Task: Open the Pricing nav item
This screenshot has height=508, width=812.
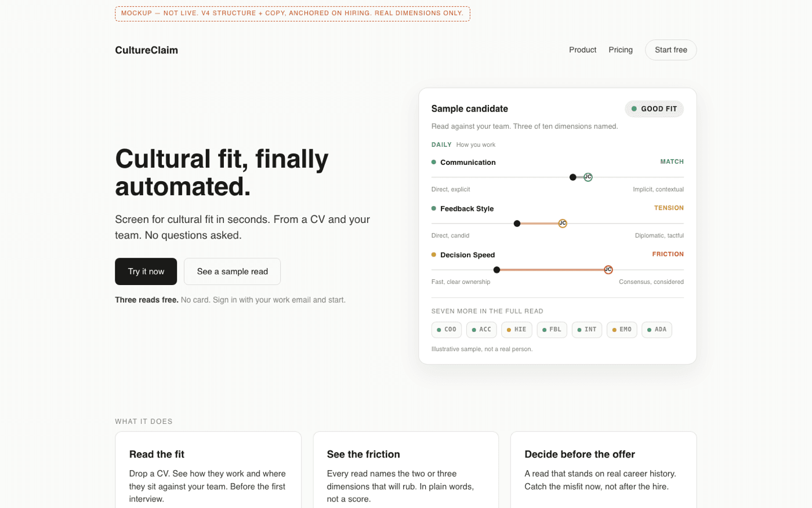Action: coord(621,50)
